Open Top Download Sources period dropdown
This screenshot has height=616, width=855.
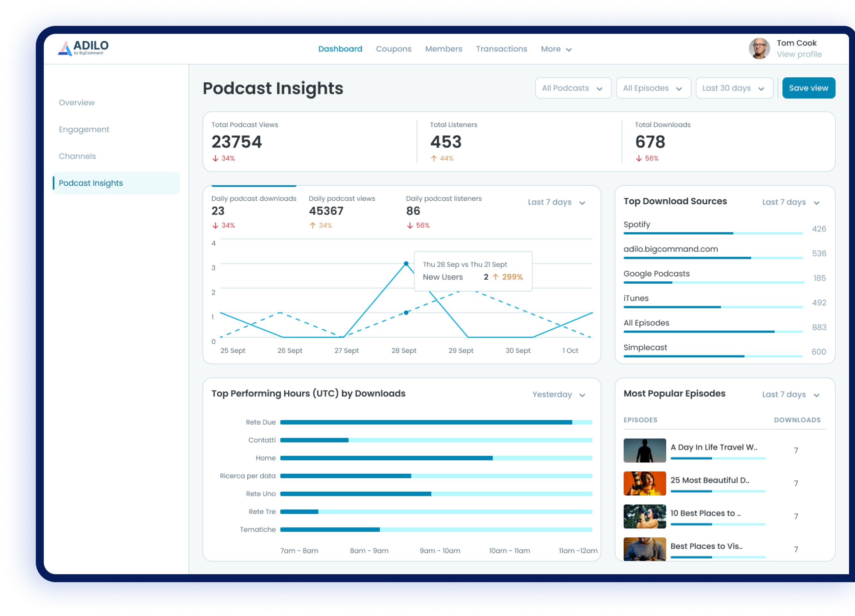pyautogui.click(x=791, y=202)
